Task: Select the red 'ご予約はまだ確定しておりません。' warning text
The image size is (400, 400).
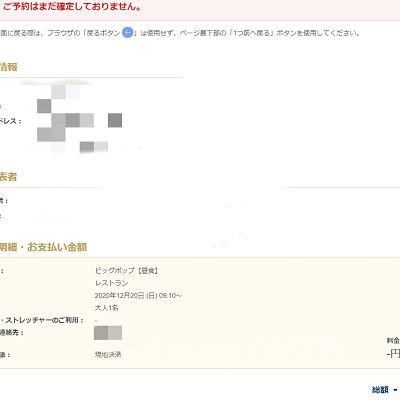Action: click(x=71, y=7)
